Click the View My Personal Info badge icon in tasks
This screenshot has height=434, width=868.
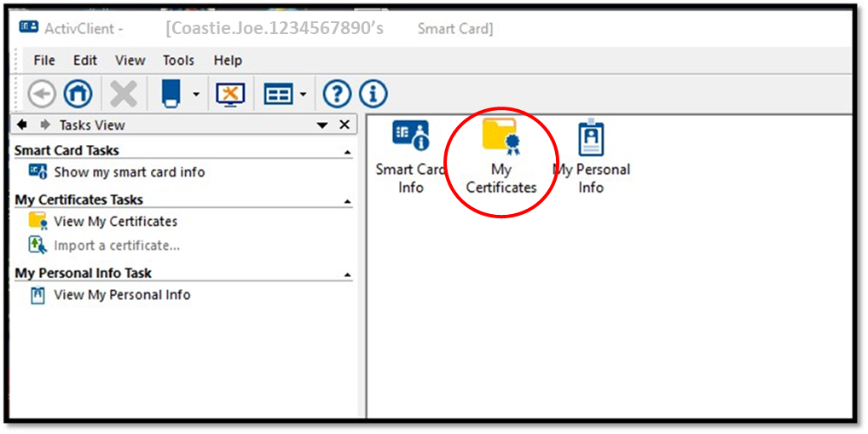click(x=38, y=295)
